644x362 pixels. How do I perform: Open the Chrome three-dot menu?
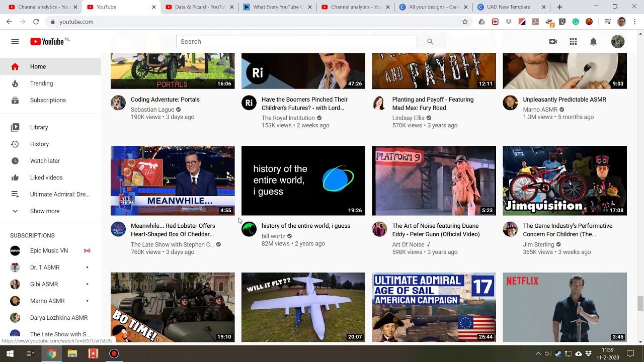(635, 22)
